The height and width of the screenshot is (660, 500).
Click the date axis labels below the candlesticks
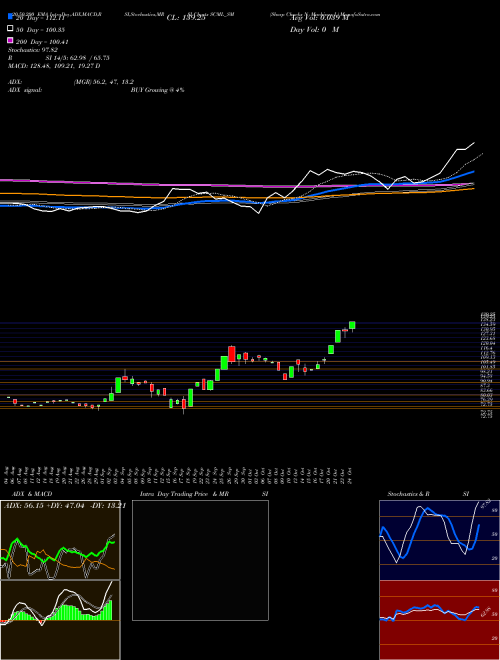pos(179,476)
